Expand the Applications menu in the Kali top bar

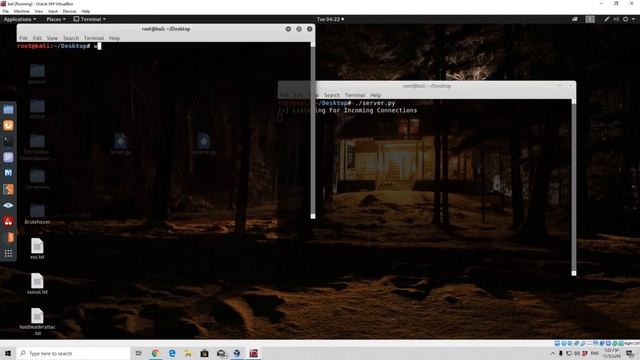pyautogui.click(x=20, y=19)
